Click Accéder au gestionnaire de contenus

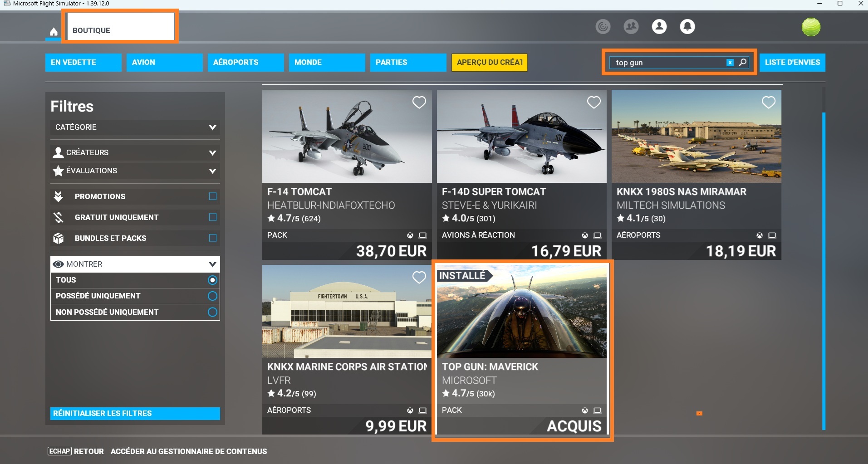[189, 451]
